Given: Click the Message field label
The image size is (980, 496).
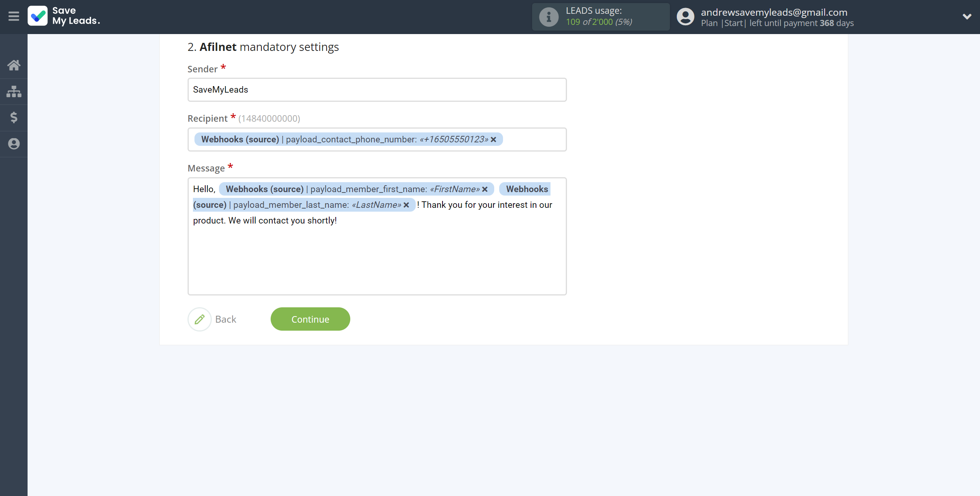Looking at the screenshot, I should [206, 168].
